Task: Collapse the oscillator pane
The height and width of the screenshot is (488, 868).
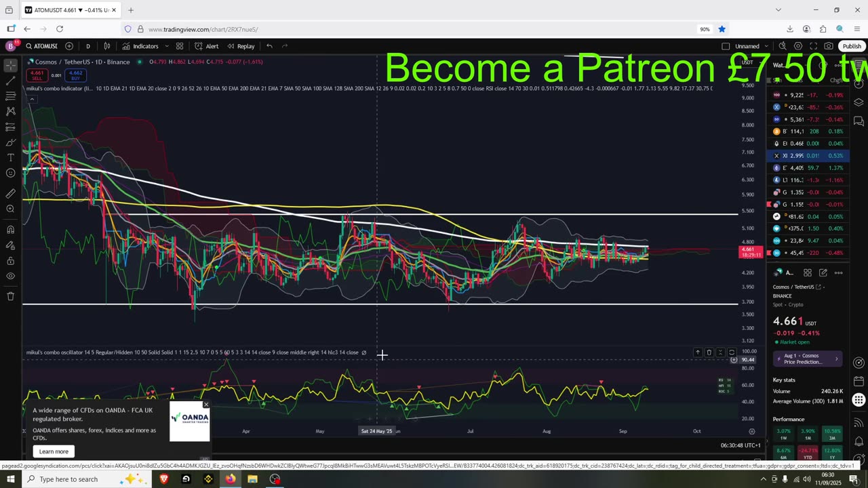Action: click(x=720, y=352)
